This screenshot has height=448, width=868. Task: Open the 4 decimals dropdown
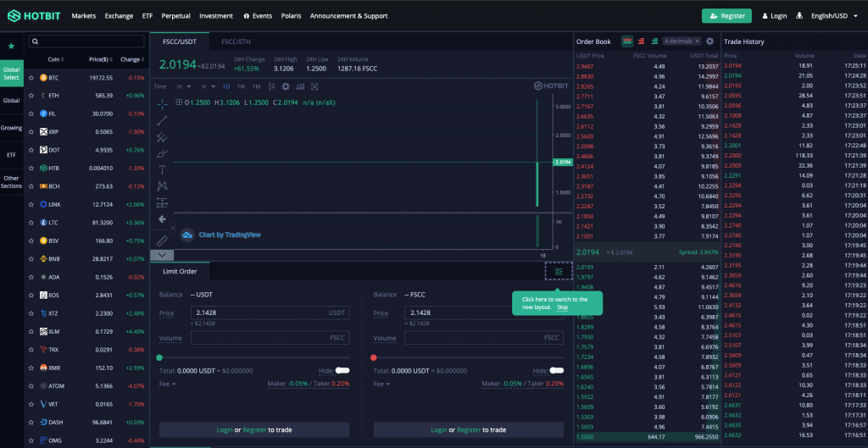[x=682, y=41]
